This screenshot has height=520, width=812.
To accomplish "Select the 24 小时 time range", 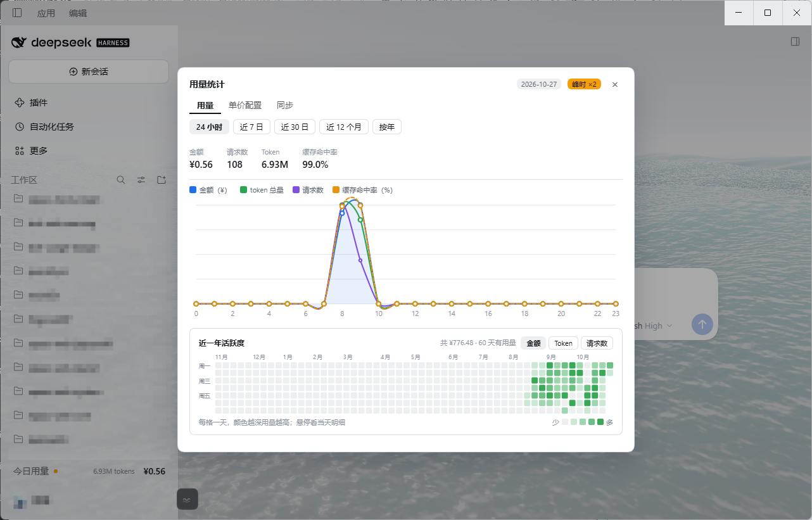I will pyautogui.click(x=209, y=127).
